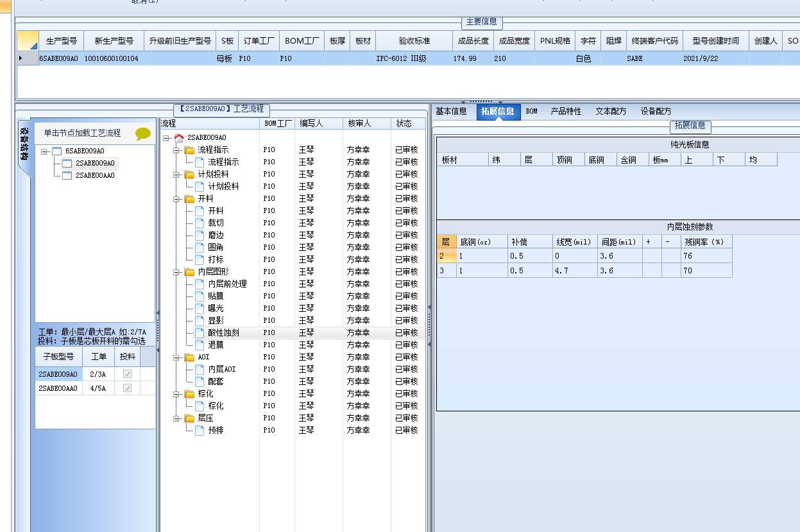The image size is (800, 532).
Task: Click the folder icon of 计划投料
Action: click(189, 174)
